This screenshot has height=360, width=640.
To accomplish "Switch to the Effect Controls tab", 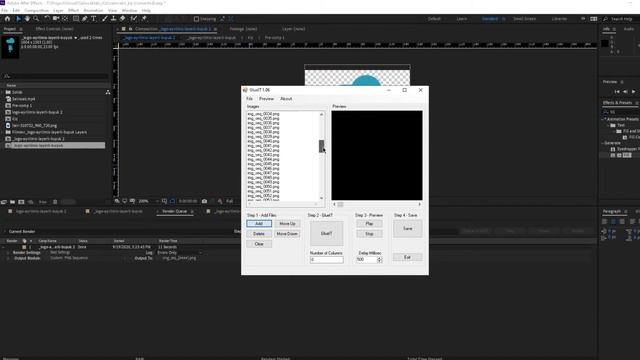I will (54, 29).
